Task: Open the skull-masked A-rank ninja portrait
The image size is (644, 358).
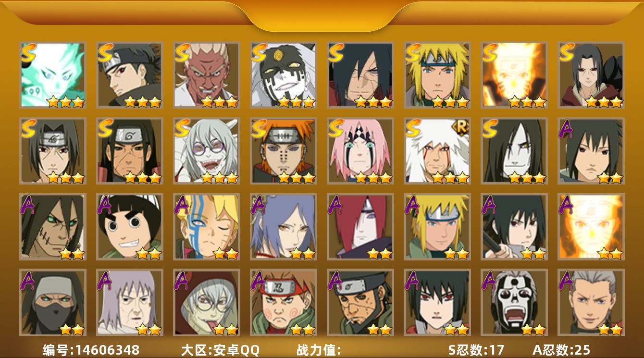Action: tap(514, 302)
